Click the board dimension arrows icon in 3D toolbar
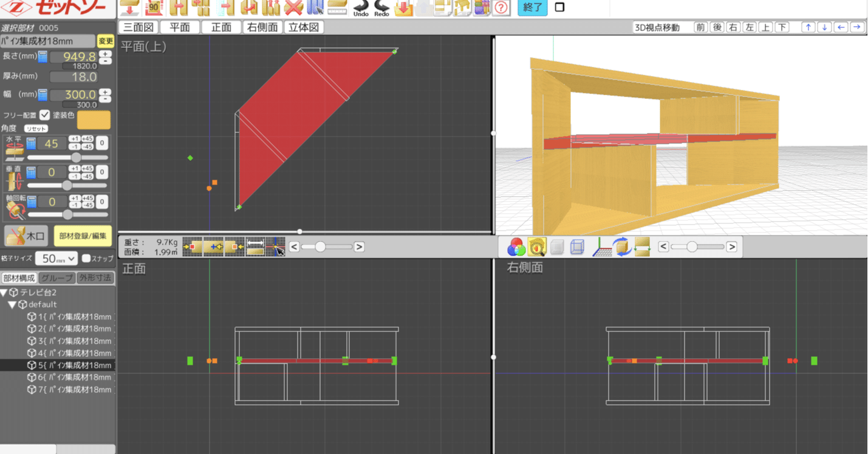The height and width of the screenshot is (454, 868). click(x=642, y=247)
